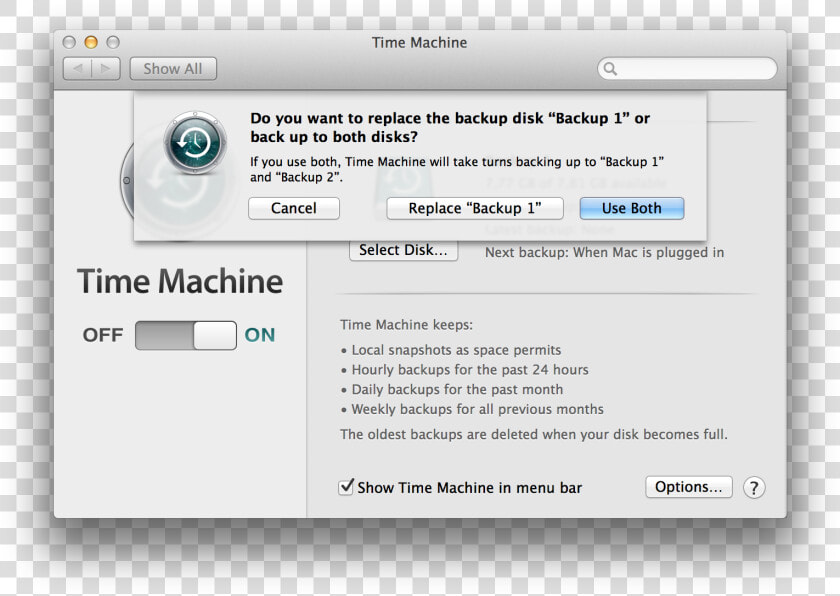Screen dimensions: 840x596
Task: Click "Hourly backups for the past 24 hours"
Action: click(x=470, y=370)
